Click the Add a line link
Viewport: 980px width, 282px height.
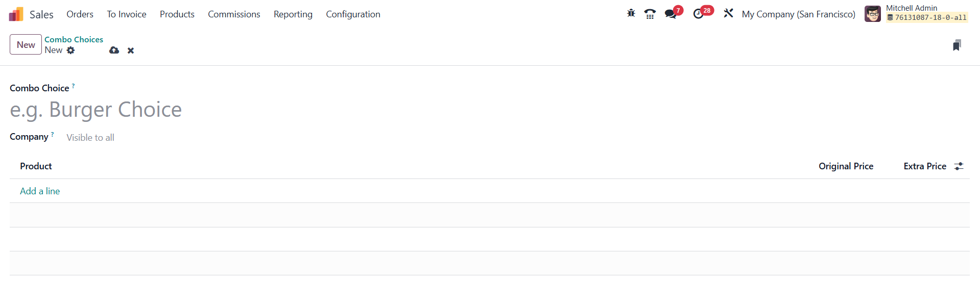coord(40,191)
